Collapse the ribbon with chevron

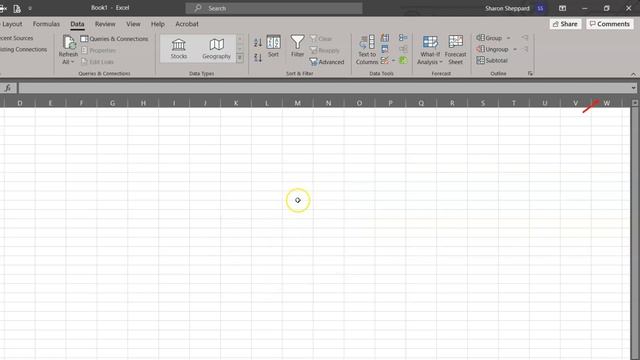633,74
